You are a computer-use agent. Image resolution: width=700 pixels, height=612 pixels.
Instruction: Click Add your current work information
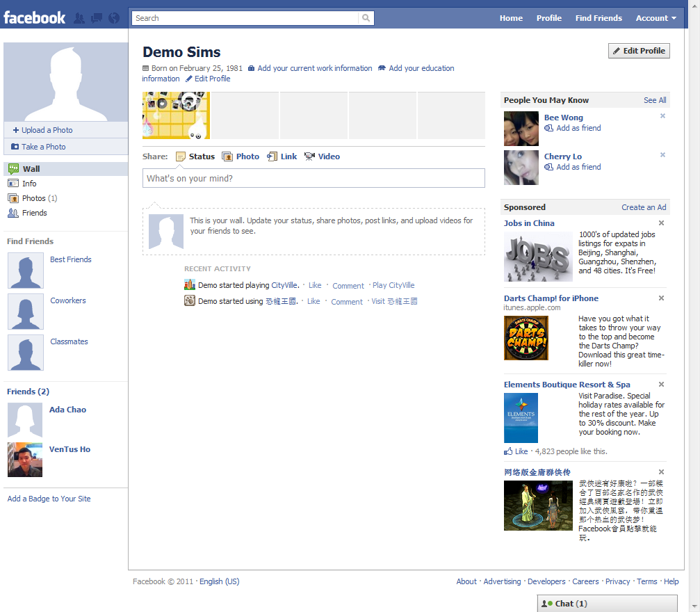[x=314, y=68]
